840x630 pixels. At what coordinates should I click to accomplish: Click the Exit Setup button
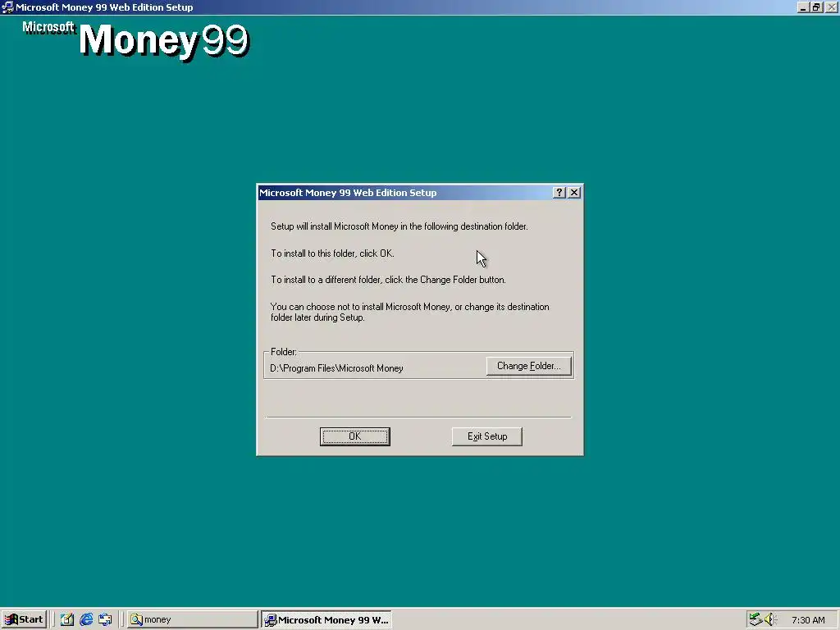486,436
